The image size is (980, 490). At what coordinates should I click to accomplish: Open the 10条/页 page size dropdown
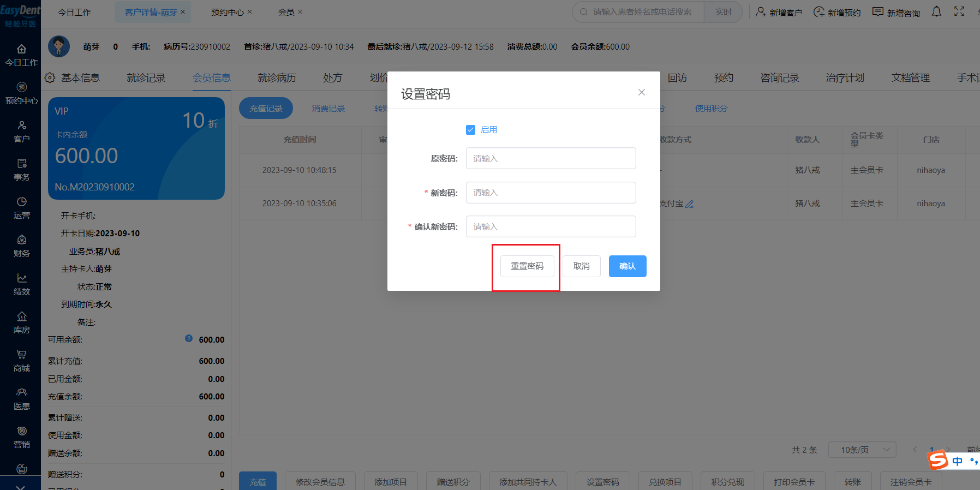862,450
